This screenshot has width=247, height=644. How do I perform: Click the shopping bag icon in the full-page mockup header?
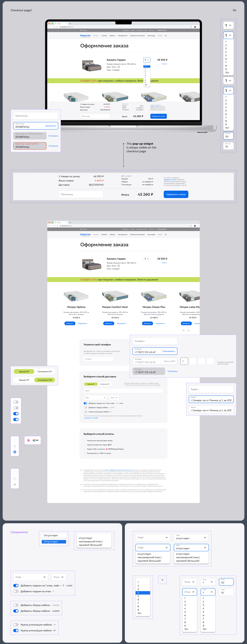(166, 235)
